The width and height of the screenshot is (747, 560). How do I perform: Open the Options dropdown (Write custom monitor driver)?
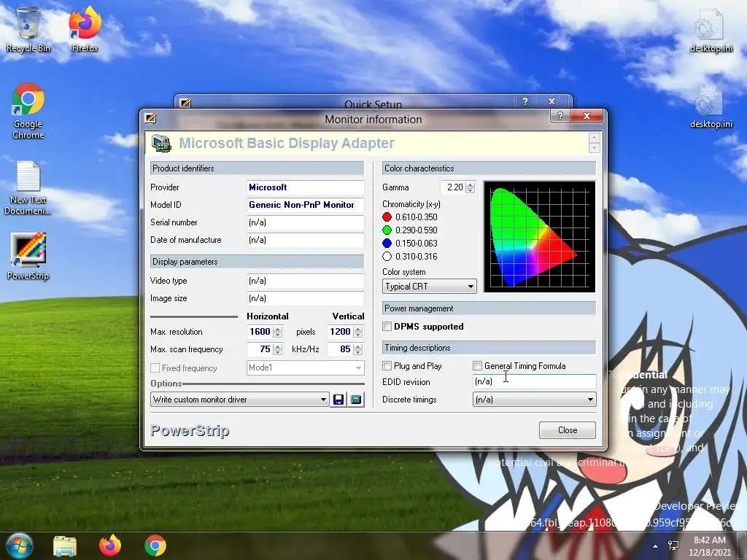(239, 400)
